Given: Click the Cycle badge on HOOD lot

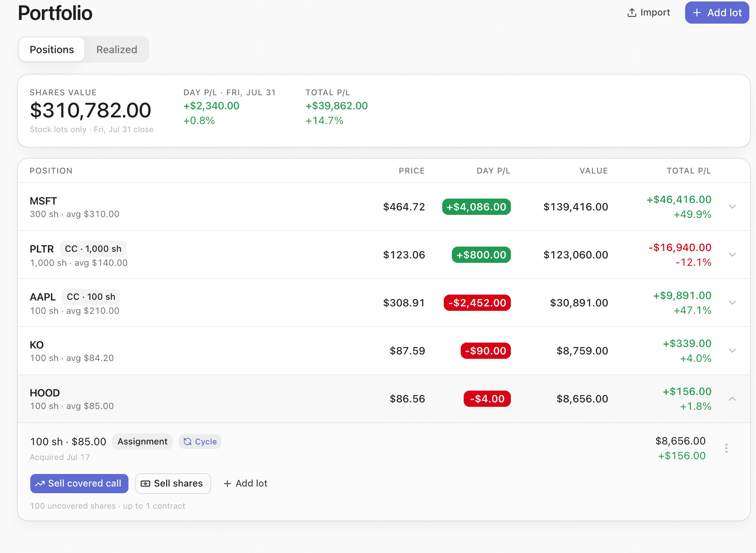Looking at the screenshot, I should pyautogui.click(x=200, y=442).
